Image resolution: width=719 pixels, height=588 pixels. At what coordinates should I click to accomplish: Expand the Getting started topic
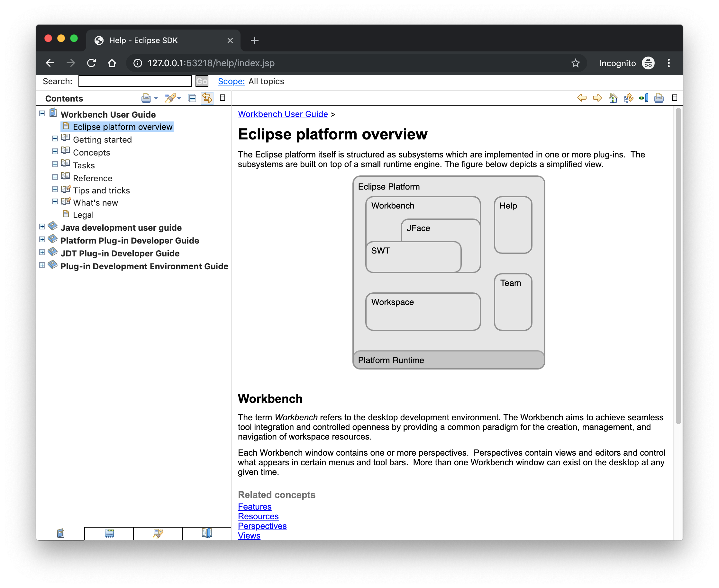(x=55, y=139)
